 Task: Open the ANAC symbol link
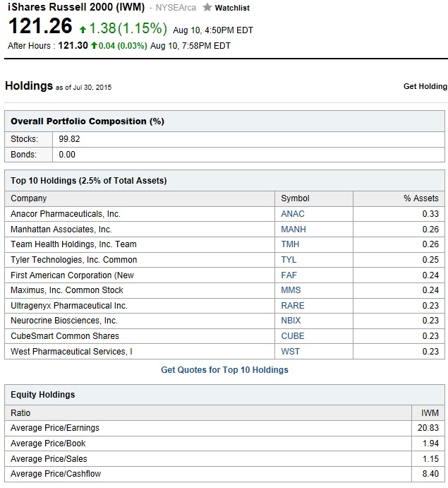click(293, 214)
